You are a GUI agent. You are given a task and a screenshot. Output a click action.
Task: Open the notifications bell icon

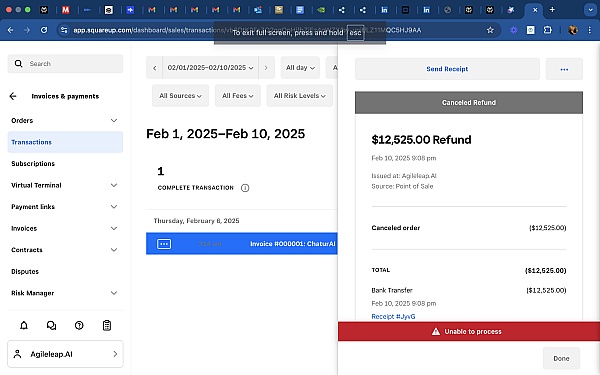coord(24,325)
